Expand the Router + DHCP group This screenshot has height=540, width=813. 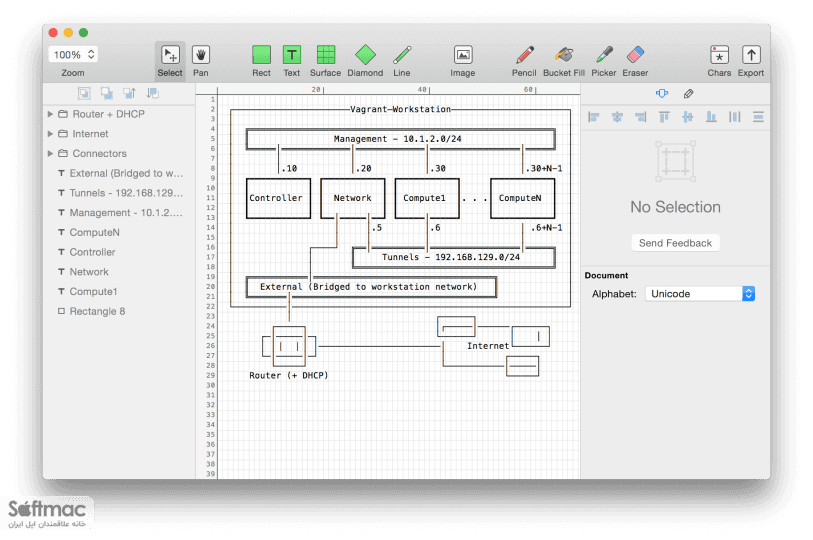[50, 114]
